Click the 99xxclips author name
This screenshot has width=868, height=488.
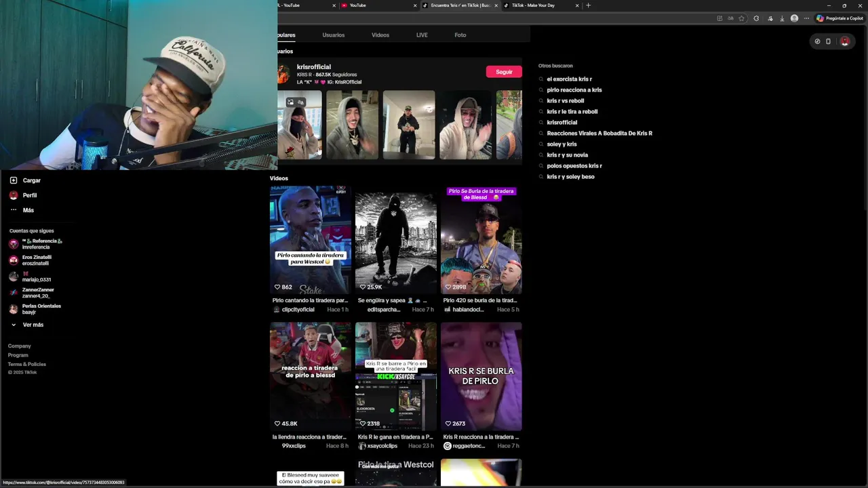(294, 446)
